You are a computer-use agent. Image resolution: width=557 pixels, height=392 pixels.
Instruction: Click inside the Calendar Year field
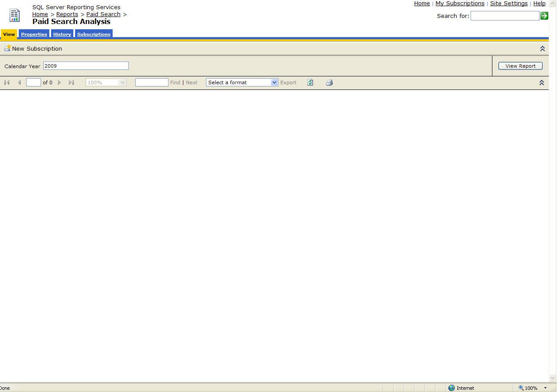coord(86,65)
